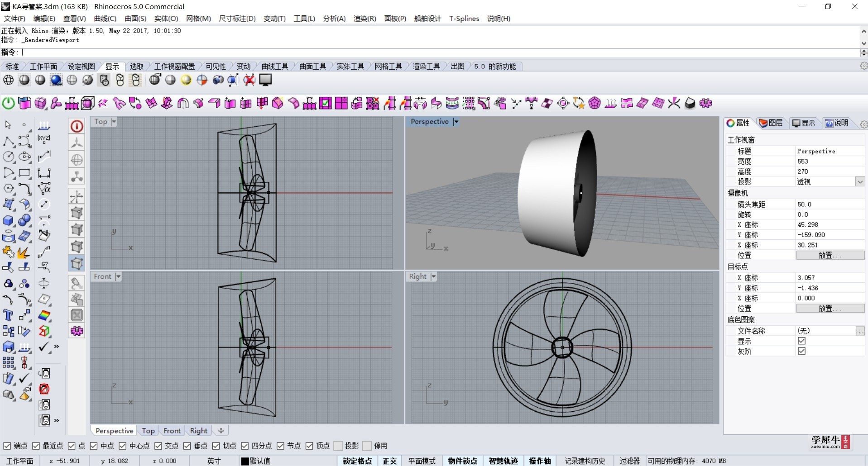This screenshot has height=466, width=868.
Task: Switch to the 曲线工具 toolbar tab
Action: click(274, 67)
